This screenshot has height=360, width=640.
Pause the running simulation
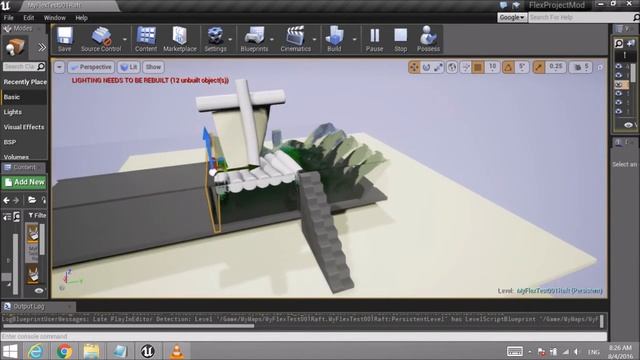tap(374, 39)
